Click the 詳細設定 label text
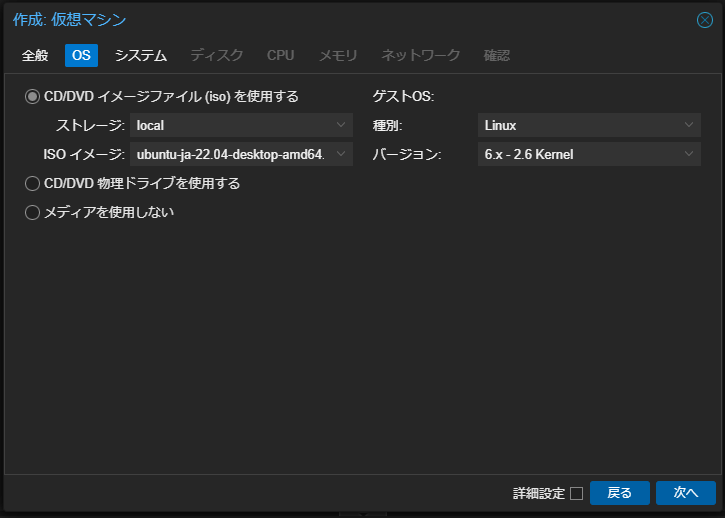Image resolution: width=725 pixels, height=518 pixels. pos(539,493)
